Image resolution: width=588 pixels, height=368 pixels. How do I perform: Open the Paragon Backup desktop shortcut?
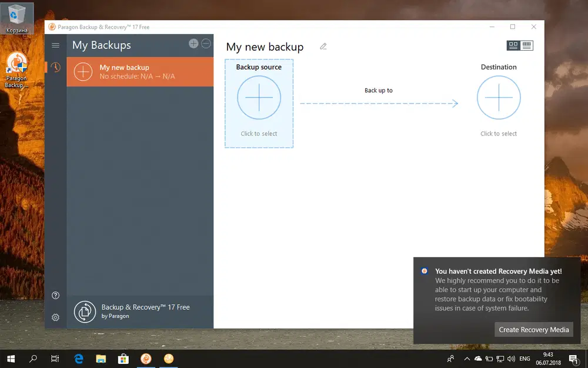pyautogui.click(x=16, y=70)
